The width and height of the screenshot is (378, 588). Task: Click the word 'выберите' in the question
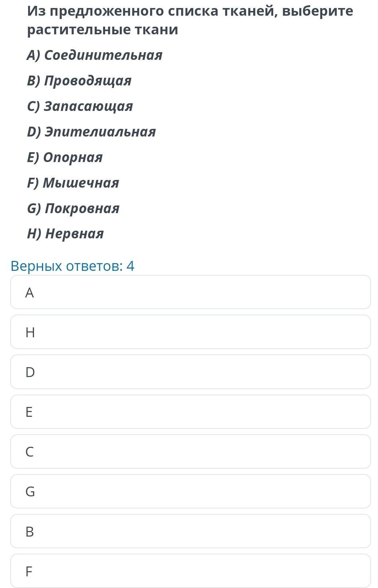click(x=318, y=11)
